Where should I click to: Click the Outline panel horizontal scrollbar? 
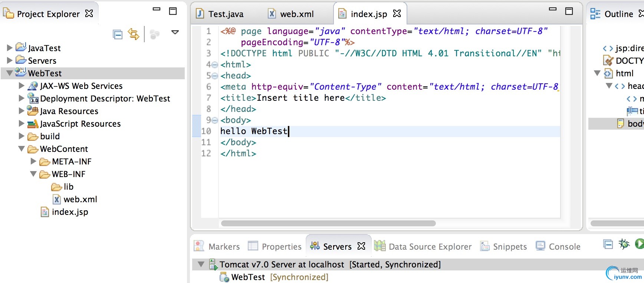617,223
